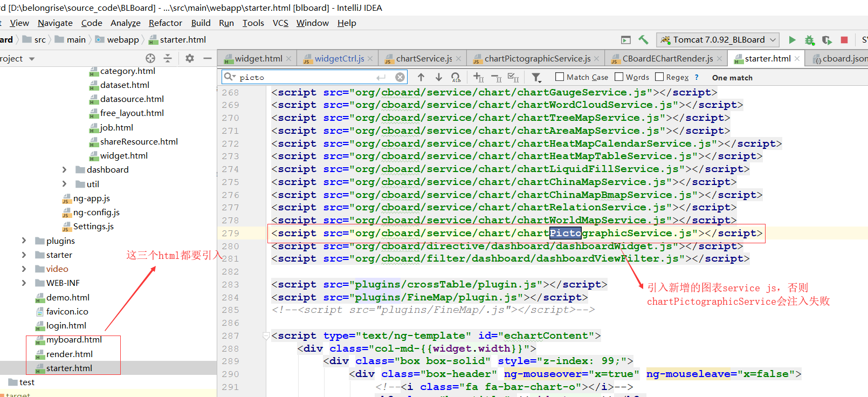
Task: Expand the video folder
Action: point(24,269)
